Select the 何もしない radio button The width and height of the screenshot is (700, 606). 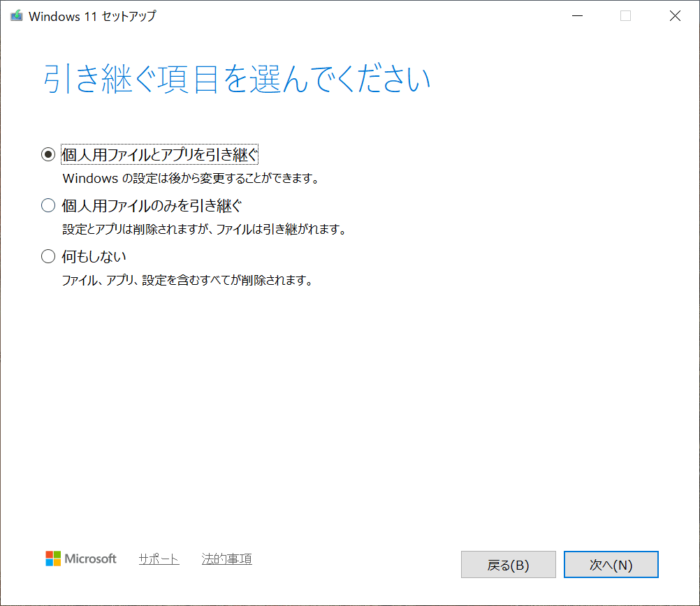[x=48, y=256]
